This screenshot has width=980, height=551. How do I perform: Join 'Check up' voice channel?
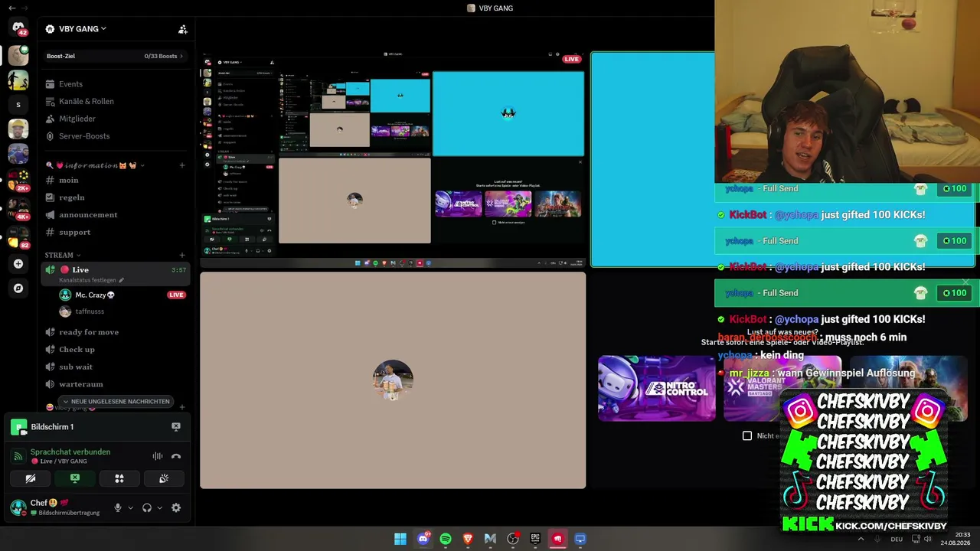pyautogui.click(x=115, y=350)
